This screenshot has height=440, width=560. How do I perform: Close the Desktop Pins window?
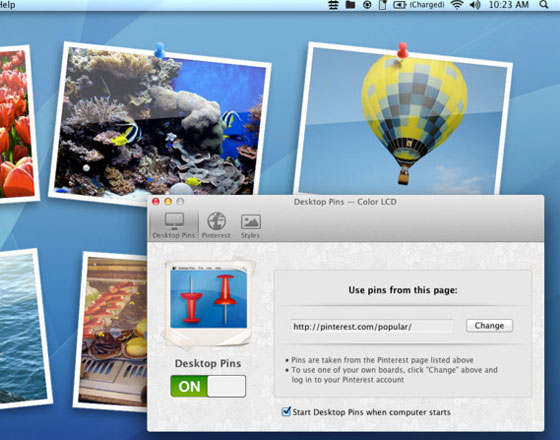(x=156, y=201)
